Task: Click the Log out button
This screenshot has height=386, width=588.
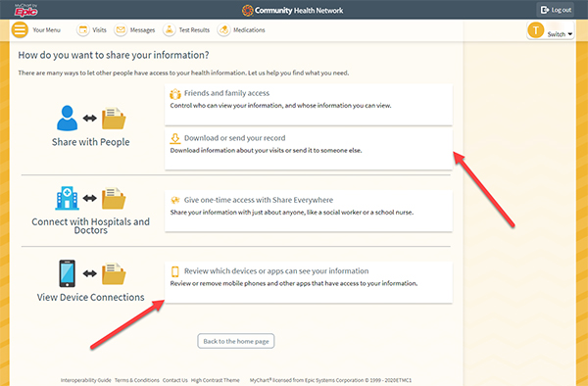Action: coord(556,10)
